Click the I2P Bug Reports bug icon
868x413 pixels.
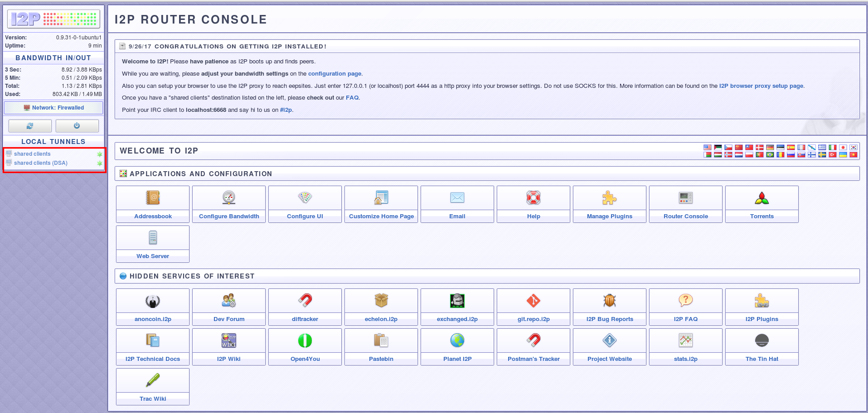pos(610,301)
